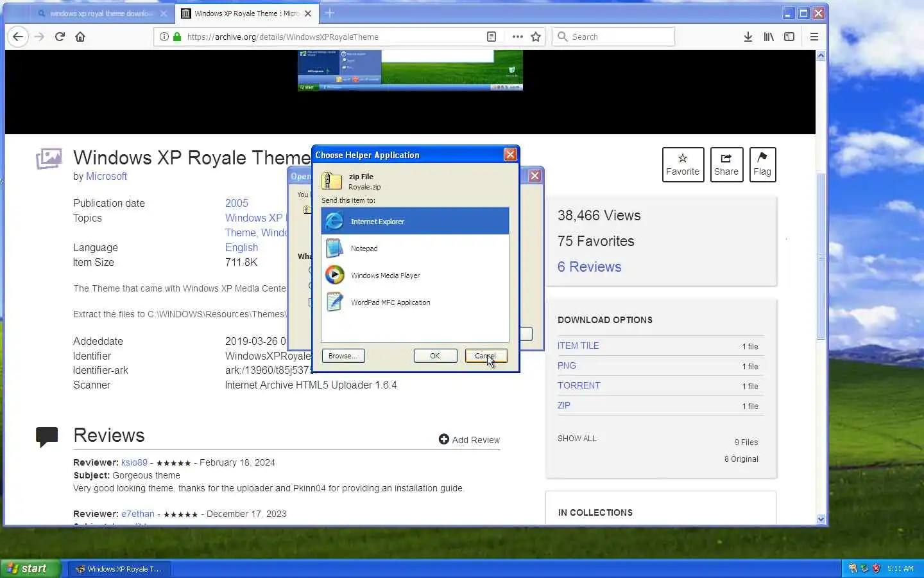Download the PNG option
The height and width of the screenshot is (578, 924).
pyautogui.click(x=567, y=365)
